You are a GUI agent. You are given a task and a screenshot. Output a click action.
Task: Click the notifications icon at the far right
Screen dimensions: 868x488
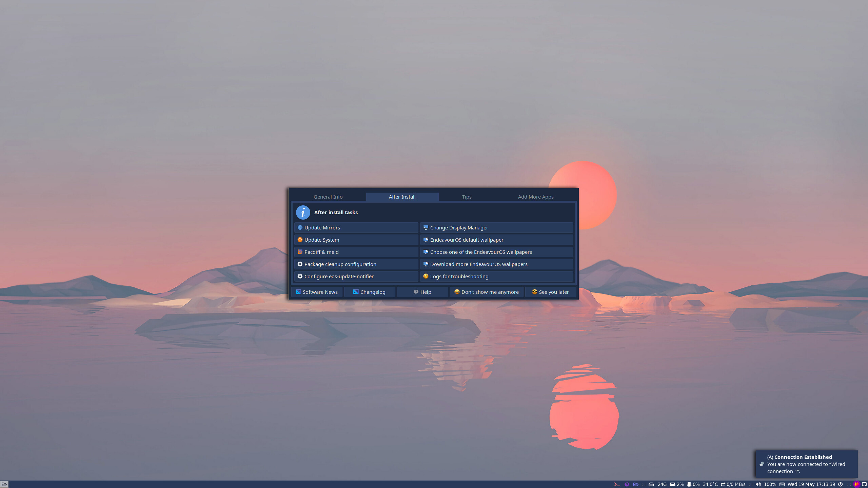tap(864, 484)
